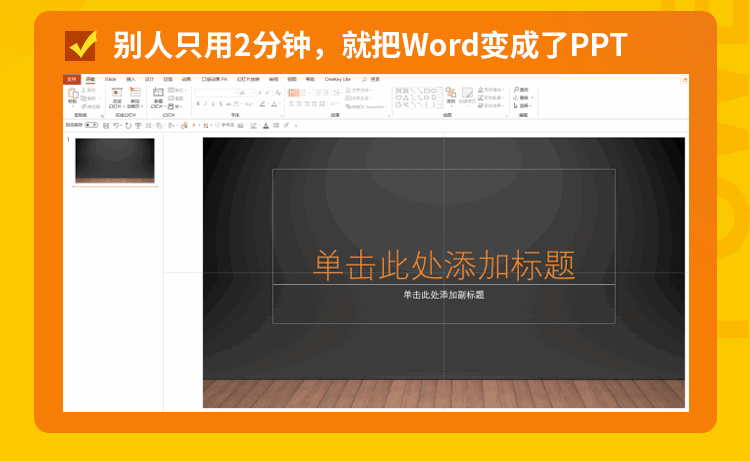The image size is (750, 461).
Task: Click the Decrease Font Size icon
Action: (267, 93)
